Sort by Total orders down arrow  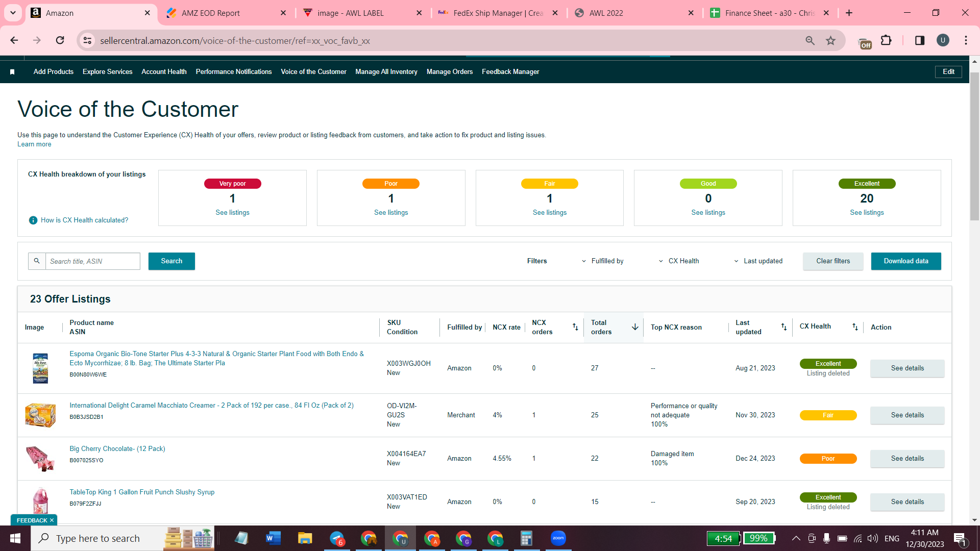635,327
